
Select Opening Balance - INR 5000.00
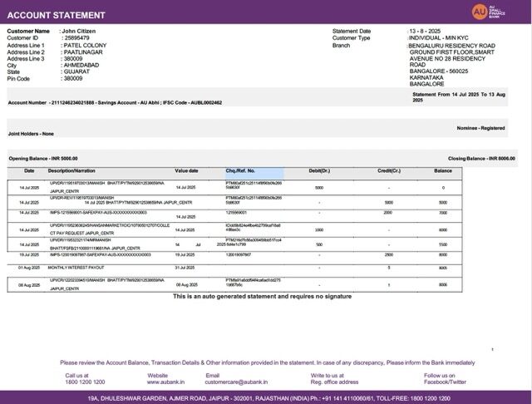[43, 159]
